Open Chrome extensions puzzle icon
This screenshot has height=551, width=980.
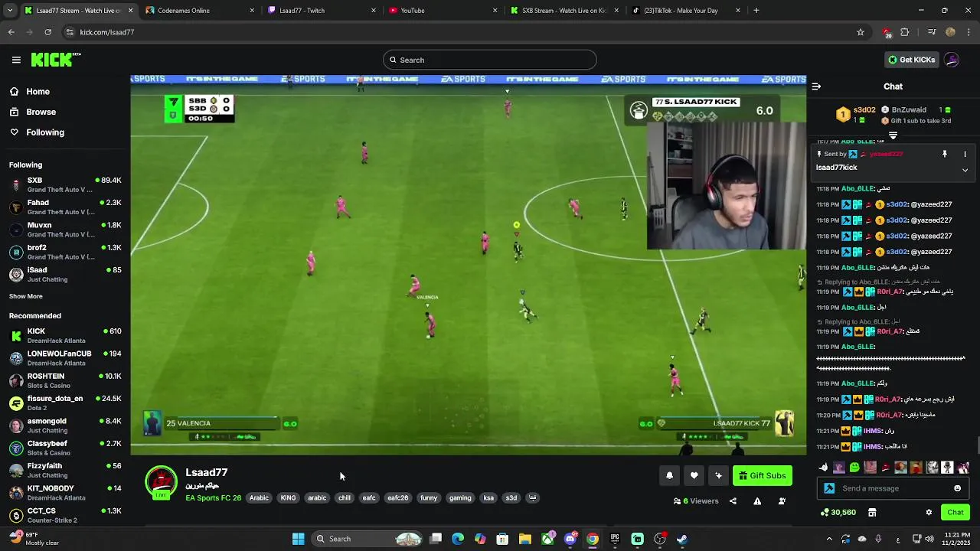coord(905,32)
